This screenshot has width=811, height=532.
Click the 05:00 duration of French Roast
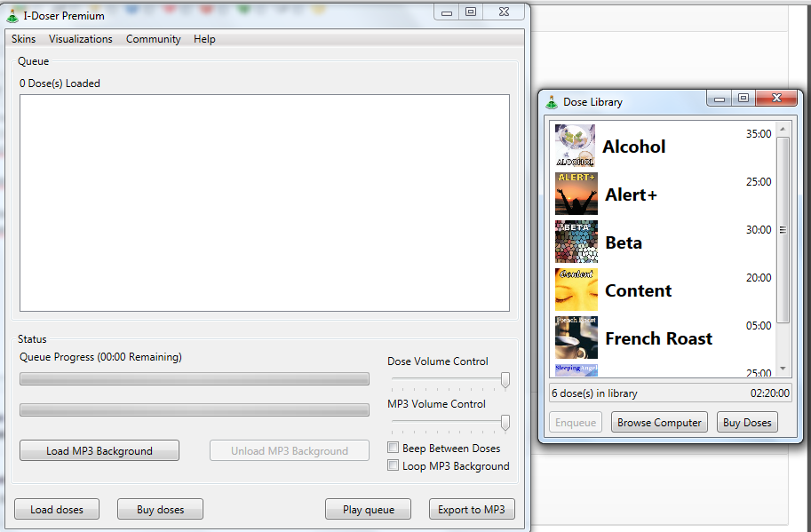click(759, 326)
